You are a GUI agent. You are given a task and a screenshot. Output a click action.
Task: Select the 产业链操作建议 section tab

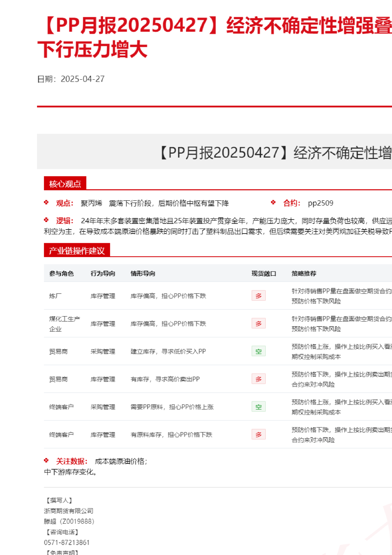point(77,250)
